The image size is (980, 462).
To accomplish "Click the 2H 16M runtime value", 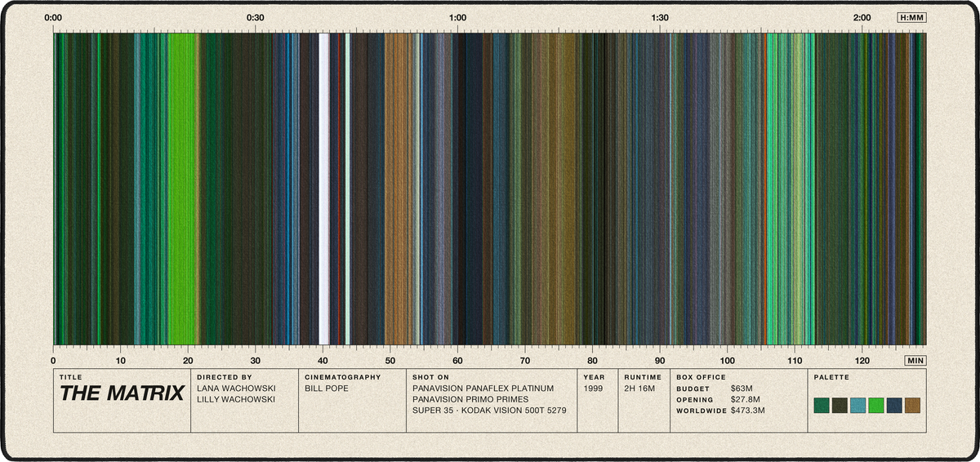I will [x=639, y=389].
